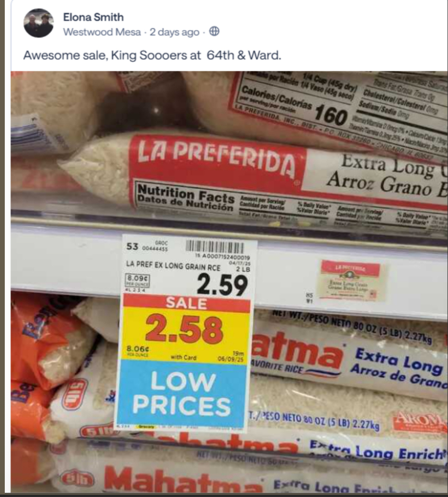Image resolution: width=448 pixels, height=497 pixels.
Task: Click the "Awesome sale" post caption text
Action: pyautogui.click(x=152, y=55)
